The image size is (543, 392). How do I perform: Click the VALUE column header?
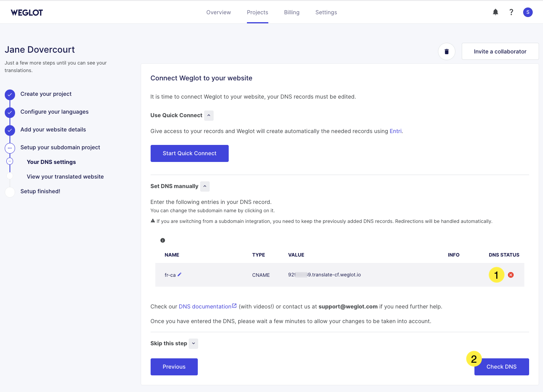(296, 255)
